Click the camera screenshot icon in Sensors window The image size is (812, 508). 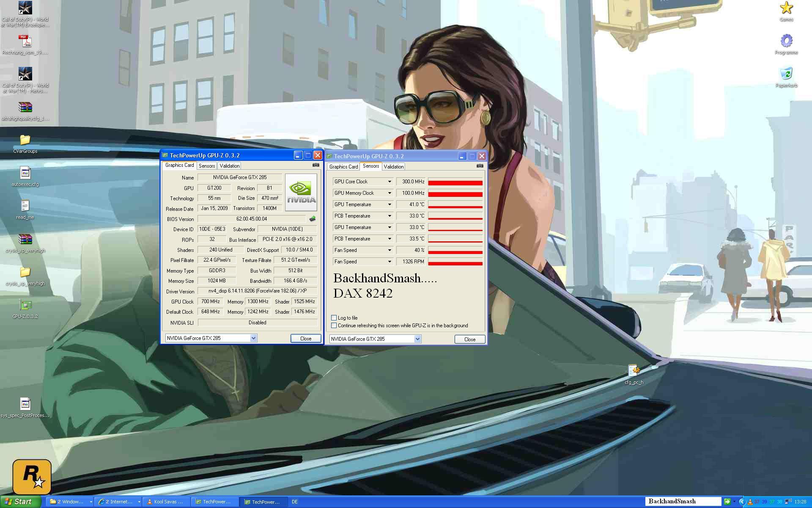pos(480,166)
